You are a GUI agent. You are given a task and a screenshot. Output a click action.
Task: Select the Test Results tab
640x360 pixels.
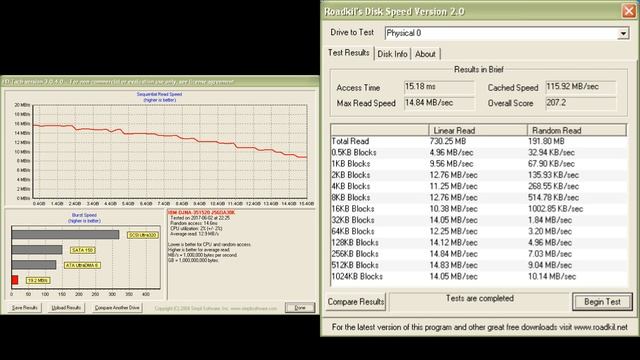click(x=349, y=53)
